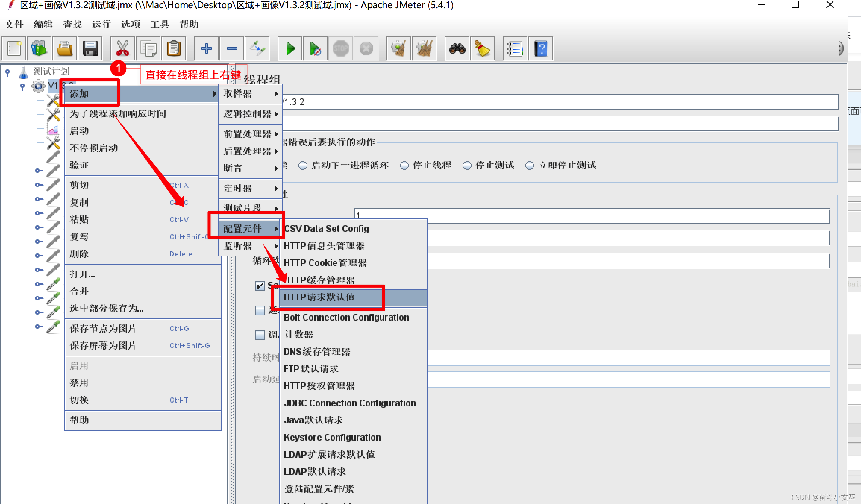
Task: Click the New test plan toolbar icon
Action: (14, 48)
